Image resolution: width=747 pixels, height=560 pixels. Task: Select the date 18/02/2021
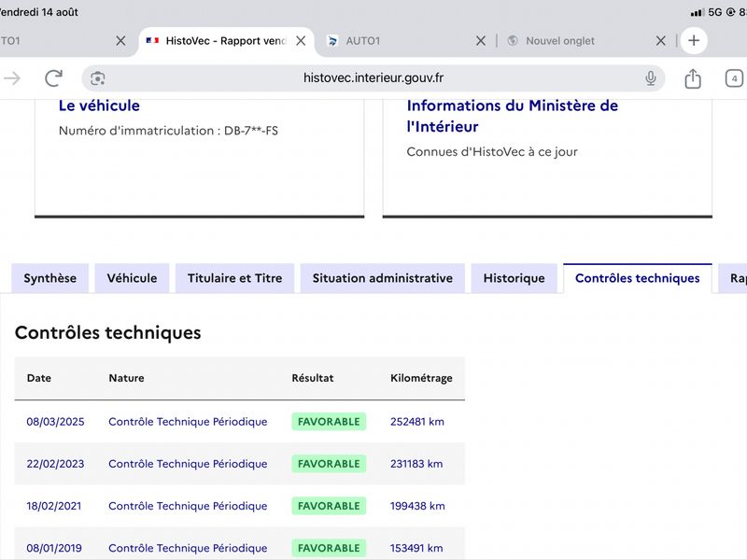tap(54, 506)
